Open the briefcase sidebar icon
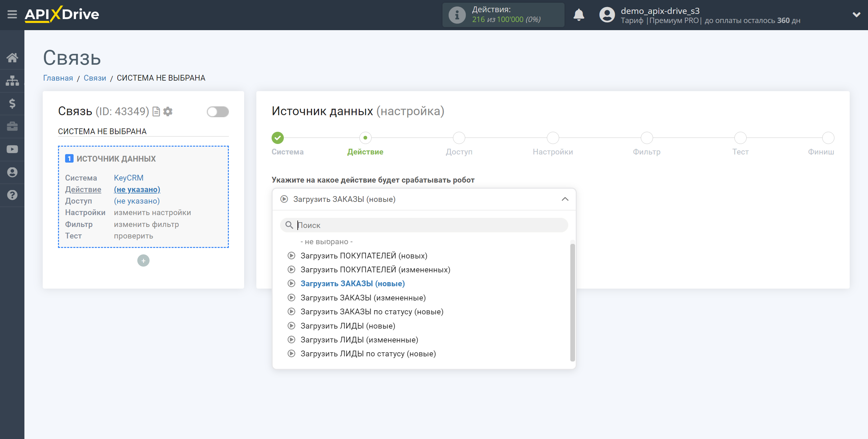Image resolution: width=868 pixels, height=439 pixels. pos(12,126)
